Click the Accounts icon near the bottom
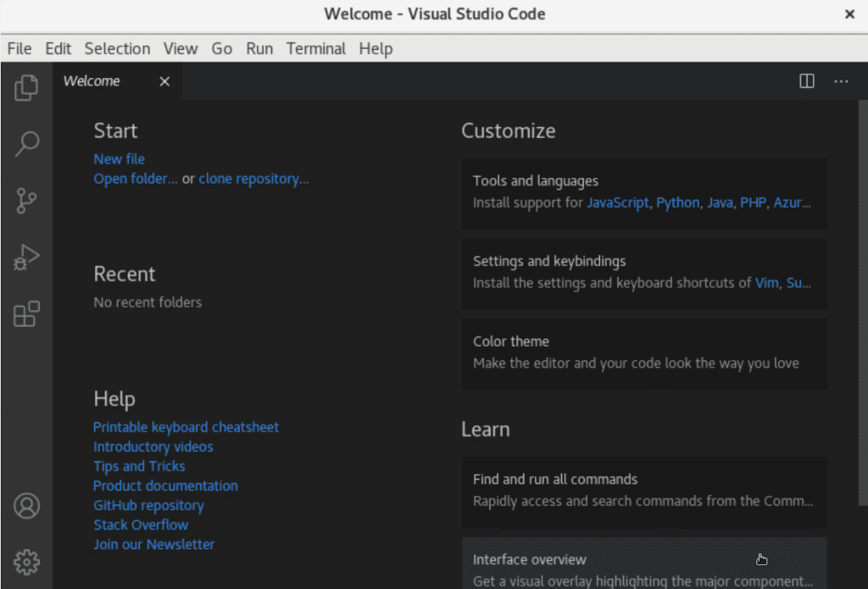Image resolution: width=868 pixels, height=589 pixels. [x=26, y=505]
